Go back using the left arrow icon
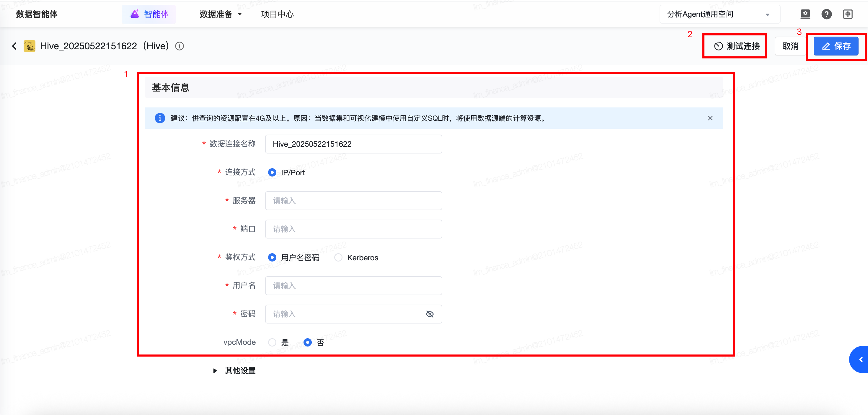The width and height of the screenshot is (868, 415). tap(14, 46)
